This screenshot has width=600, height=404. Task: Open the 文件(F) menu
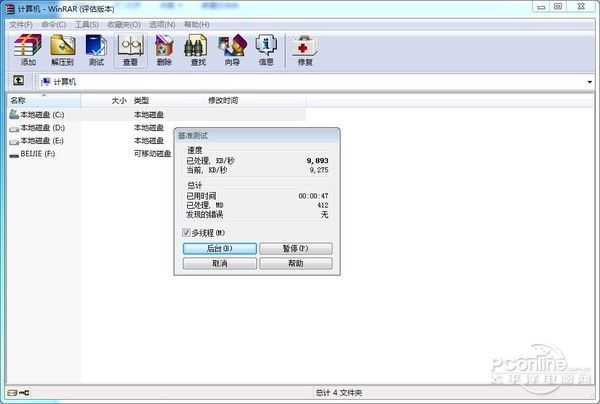click(21, 24)
